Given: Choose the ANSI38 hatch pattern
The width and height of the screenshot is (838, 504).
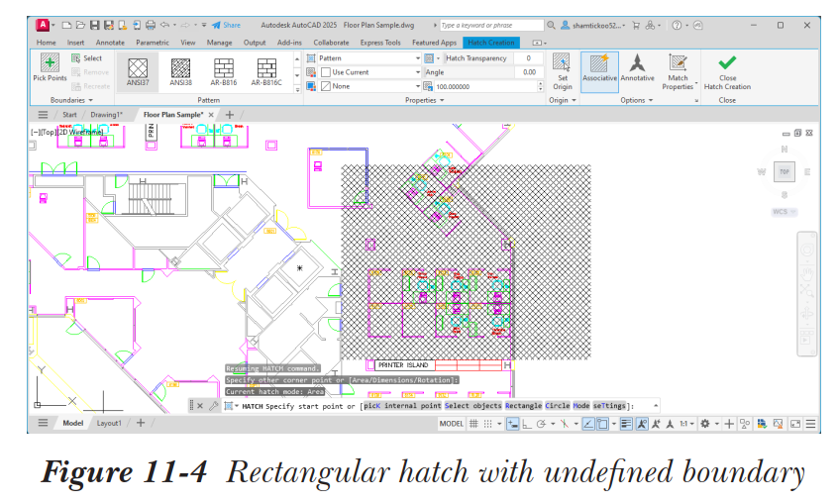Looking at the screenshot, I should click(180, 71).
